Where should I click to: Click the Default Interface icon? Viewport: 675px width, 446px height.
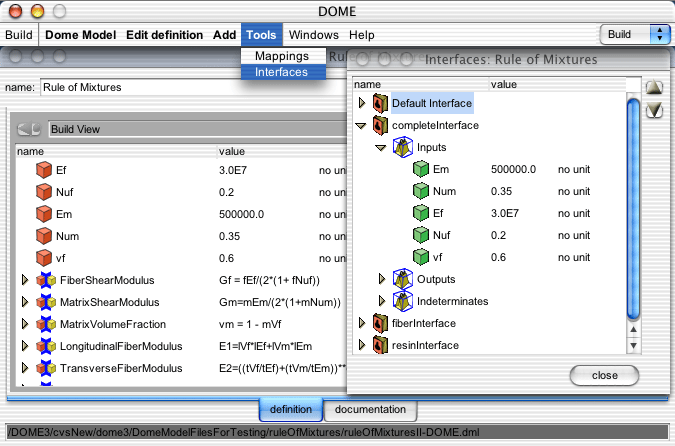[x=380, y=103]
